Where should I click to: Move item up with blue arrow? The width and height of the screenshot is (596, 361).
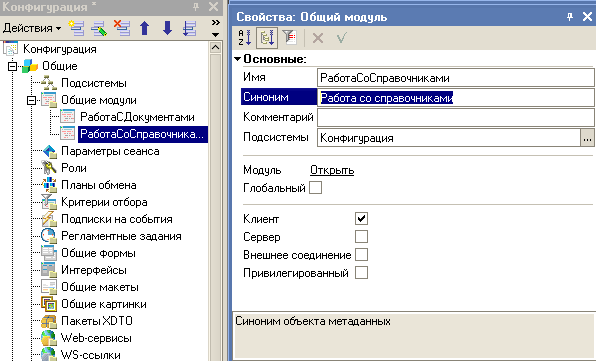pyautogui.click(x=144, y=28)
